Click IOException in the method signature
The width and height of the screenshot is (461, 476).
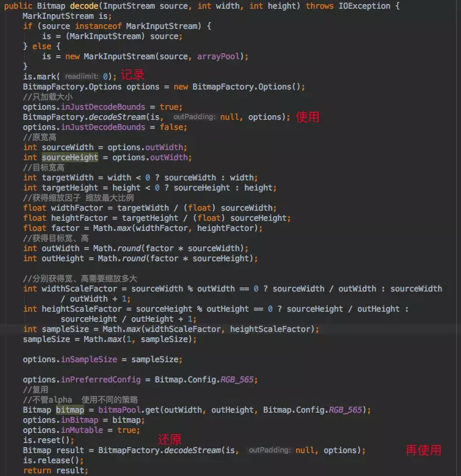[x=364, y=6]
